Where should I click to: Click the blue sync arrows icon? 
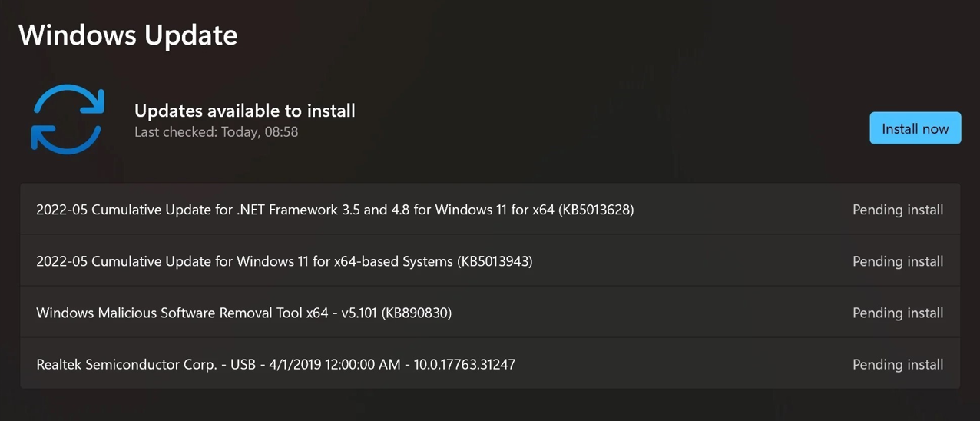68,119
